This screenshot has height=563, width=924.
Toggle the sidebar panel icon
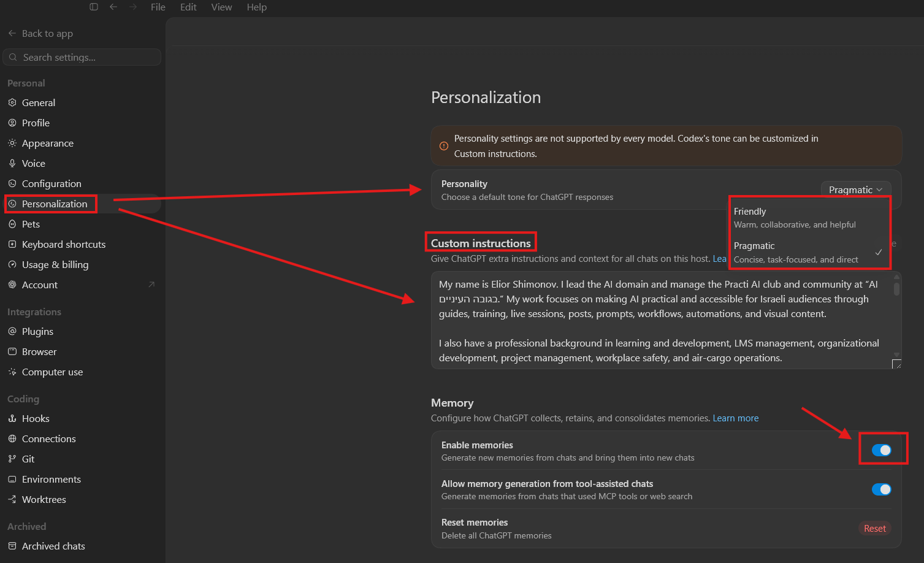[94, 7]
